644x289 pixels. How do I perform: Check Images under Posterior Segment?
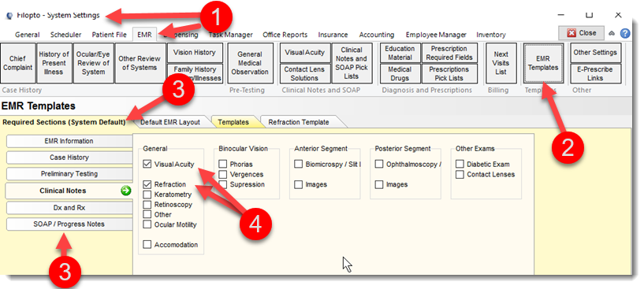[379, 184]
